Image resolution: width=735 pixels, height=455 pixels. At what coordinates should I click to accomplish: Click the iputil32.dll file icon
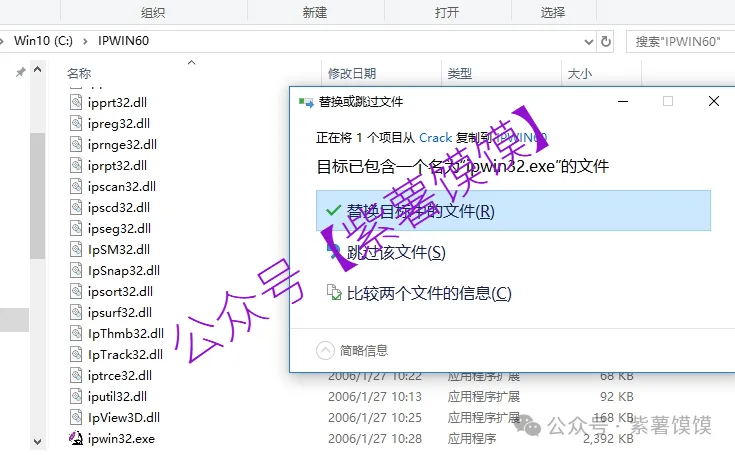coord(78,396)
